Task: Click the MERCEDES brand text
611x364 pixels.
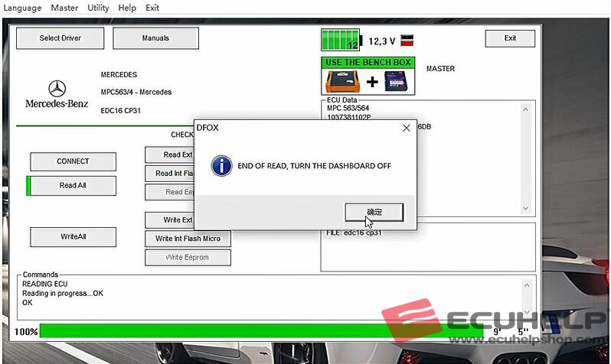Action: click(x=119, y=75)
